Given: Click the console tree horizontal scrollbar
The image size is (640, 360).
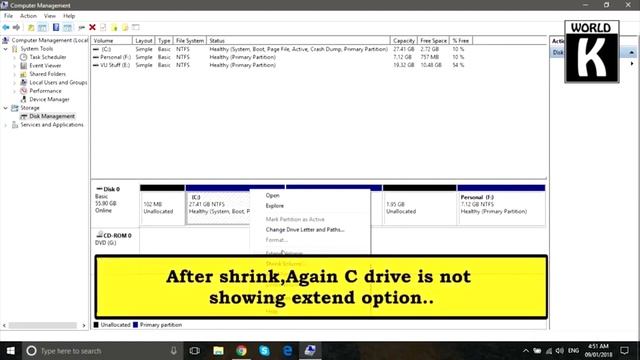Looking at the screenshot, I should tap(43, 325).
